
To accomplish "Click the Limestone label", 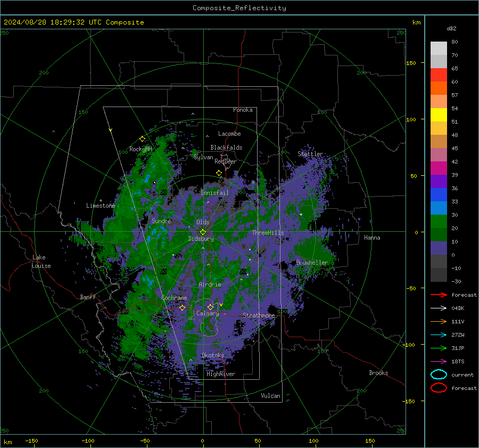I will 101,206.
